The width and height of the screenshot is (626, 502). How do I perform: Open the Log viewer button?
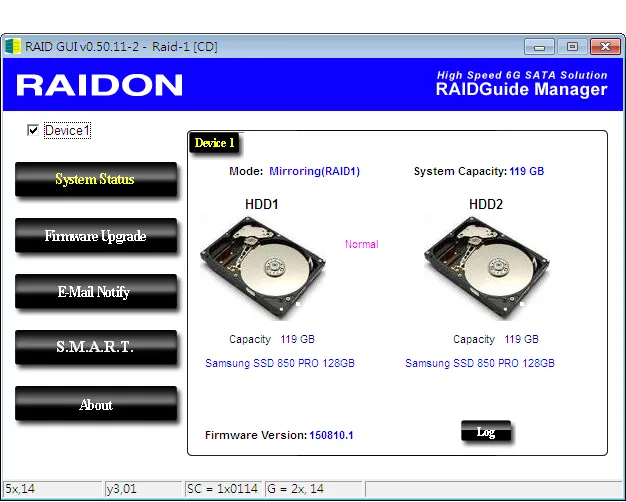[486, 431]
